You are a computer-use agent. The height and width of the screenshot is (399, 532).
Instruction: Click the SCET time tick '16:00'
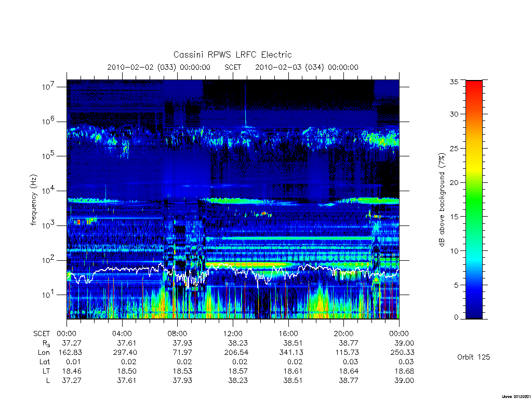(288, 334)
